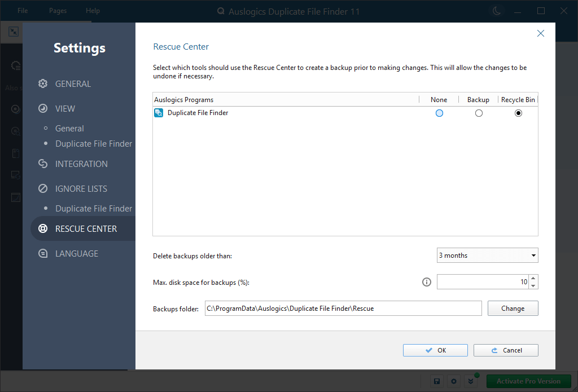Viewport: 578px width, 392px height.
Task: Click the double chevron icon in the status bar
Action: [x=471, y=381]
